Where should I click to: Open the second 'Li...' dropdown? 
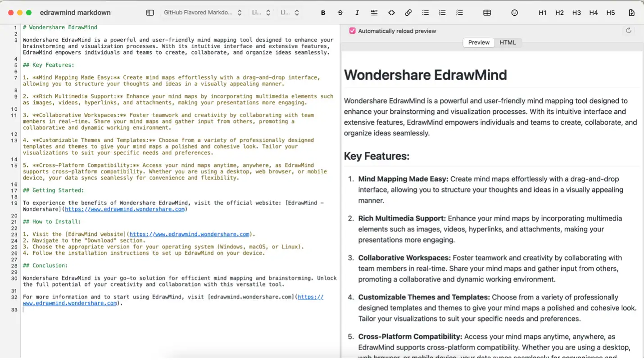(290, 13)
